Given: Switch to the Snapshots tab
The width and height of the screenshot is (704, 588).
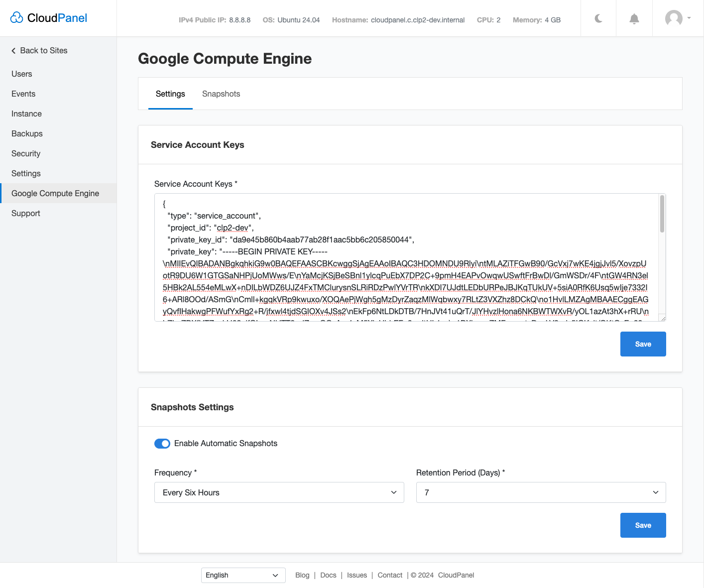Looking at the screenshot, I should (x=221, y=94).
